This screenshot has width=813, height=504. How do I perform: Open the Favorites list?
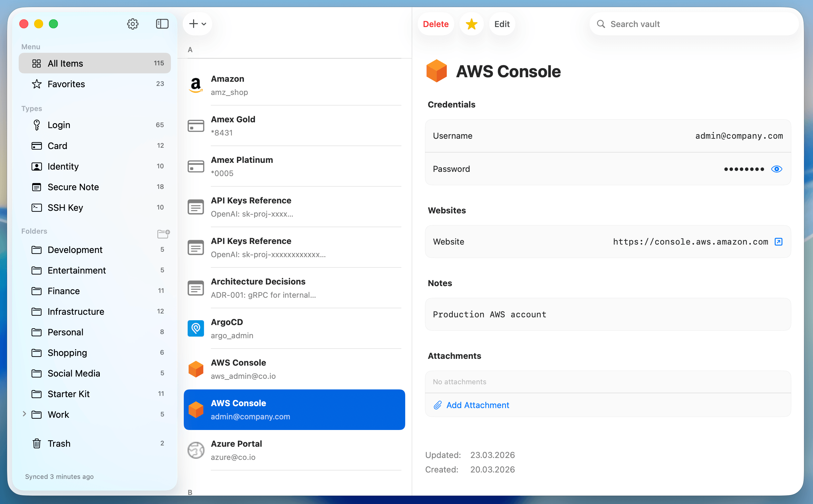[95, 84]
